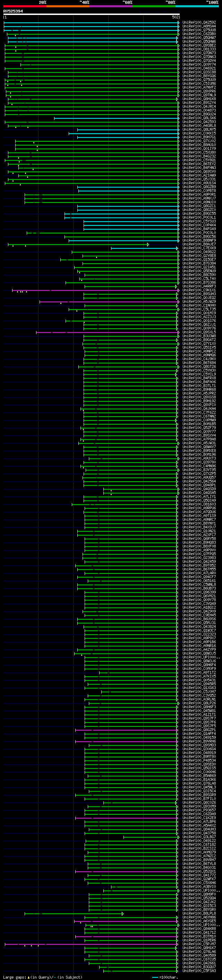Select label UniRef100_O49822
The height and width of the screenshot is (980, 222).
click(x=199, y=252)
